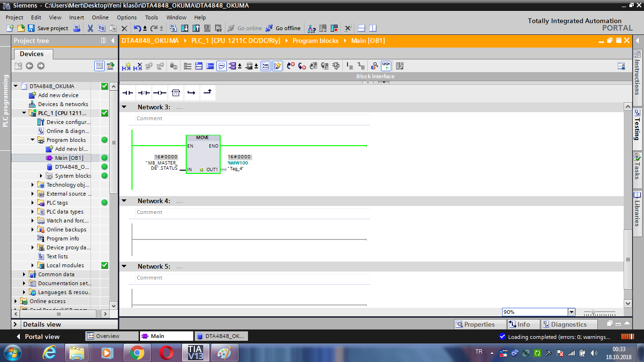Click the Accessible devices icon
The width and height of the screenshot is (644, 362).
312,28
